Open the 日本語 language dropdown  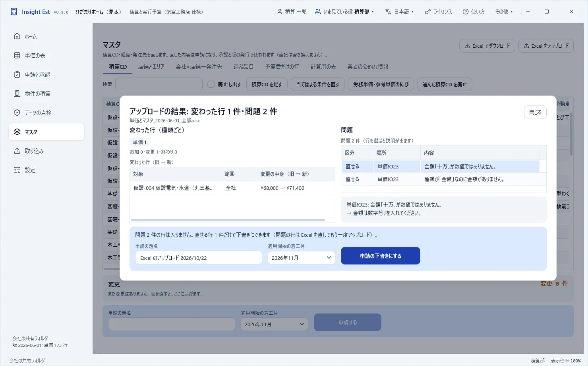(400, 12)
